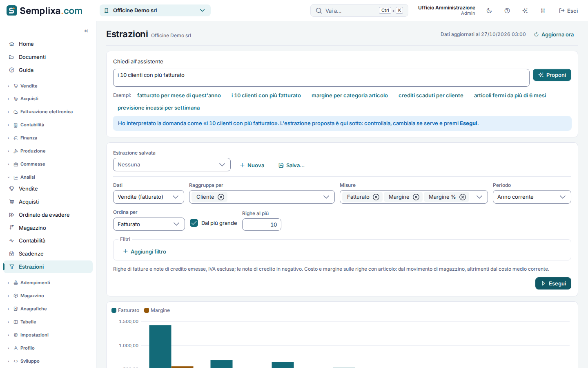
Task: Click Salva... to save extraction
Action: [x=292, y=165]
